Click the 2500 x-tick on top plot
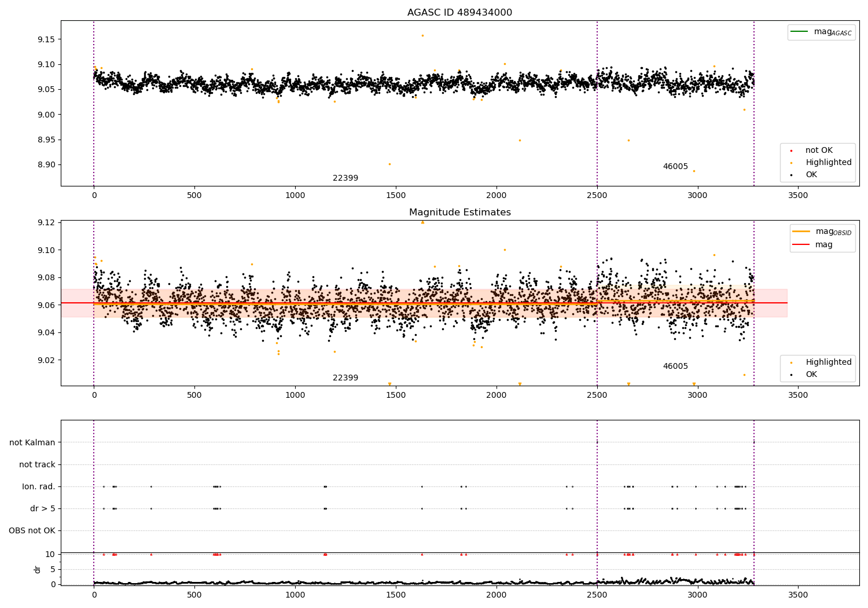The height and width of the screenshot is (608, 868). [597, 196]
